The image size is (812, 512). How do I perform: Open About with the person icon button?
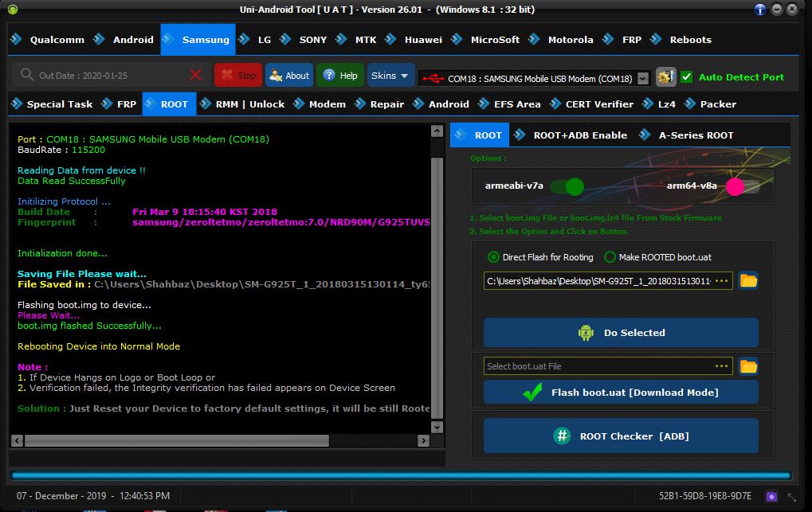coord(289,76)
